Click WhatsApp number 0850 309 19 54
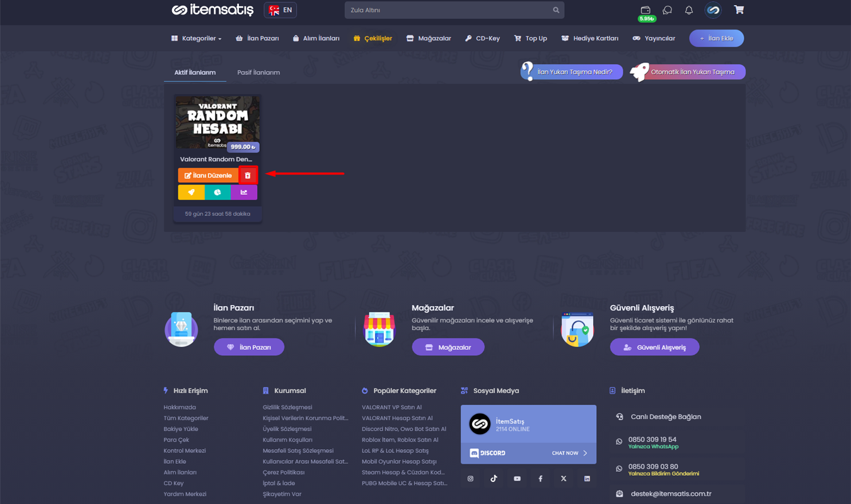Screen dimensions: 851x504 [x=652, y=440]
